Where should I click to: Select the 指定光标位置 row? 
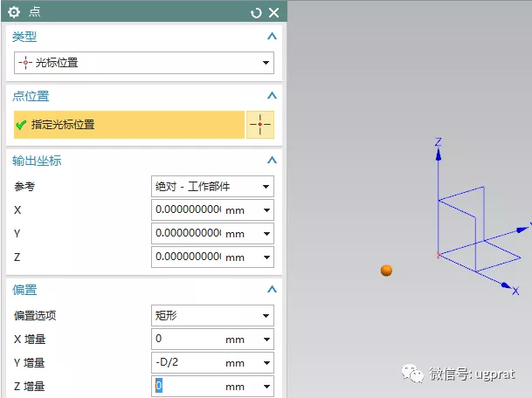point(129,125)
